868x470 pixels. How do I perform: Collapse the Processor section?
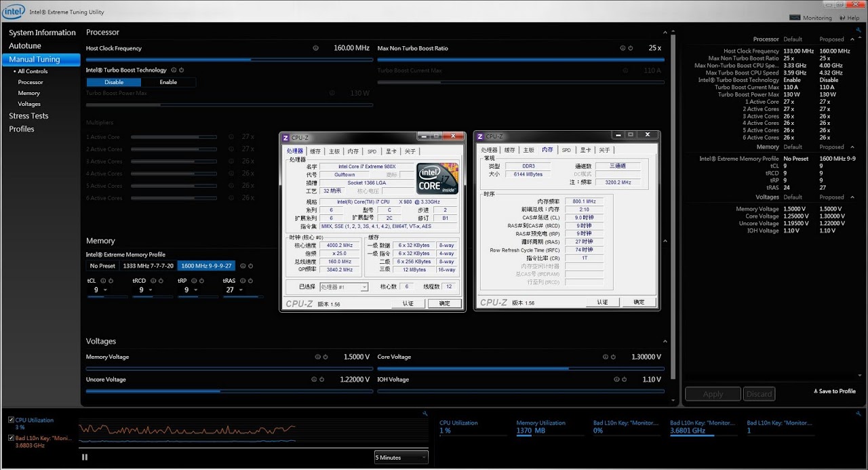tap(665, 33)
